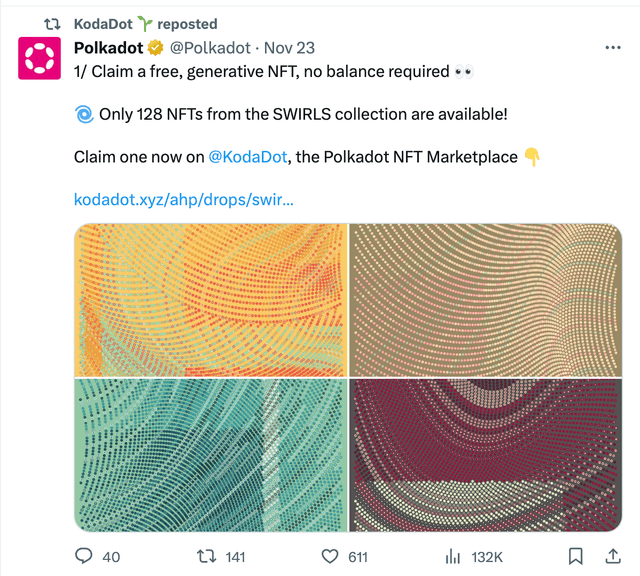640x576 pixels.
Task: Open the three-dot more options menu
Action: click(x=613, y=48)
